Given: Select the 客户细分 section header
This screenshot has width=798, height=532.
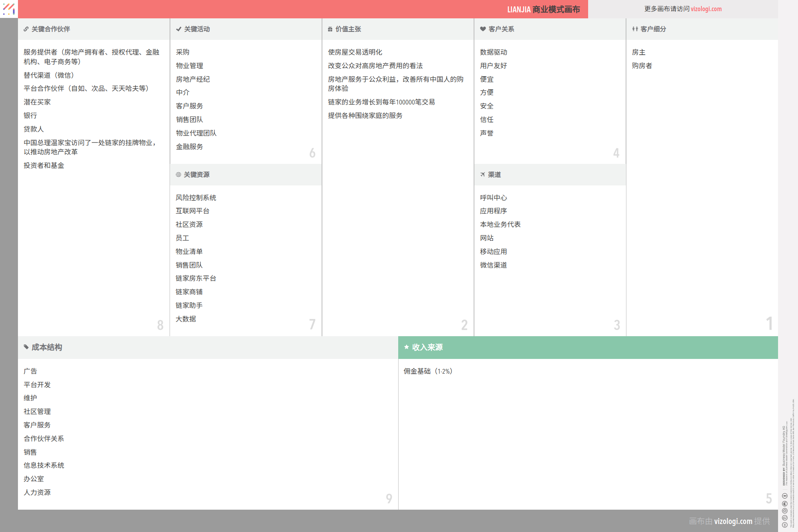Looking at the screenshot, I should (x=653, y=29).
